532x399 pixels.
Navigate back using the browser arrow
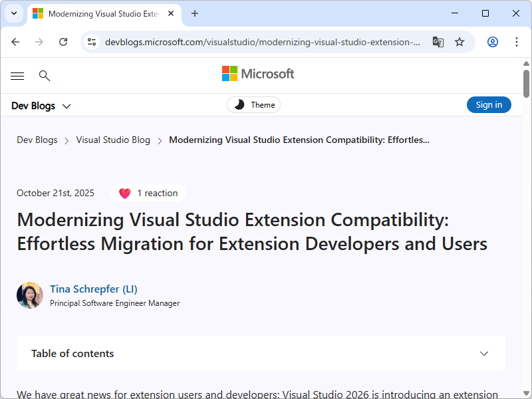pos(15,41)
